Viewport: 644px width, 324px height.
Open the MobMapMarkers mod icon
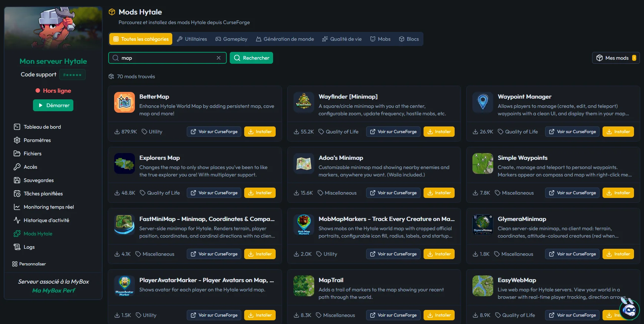(304, 225)
